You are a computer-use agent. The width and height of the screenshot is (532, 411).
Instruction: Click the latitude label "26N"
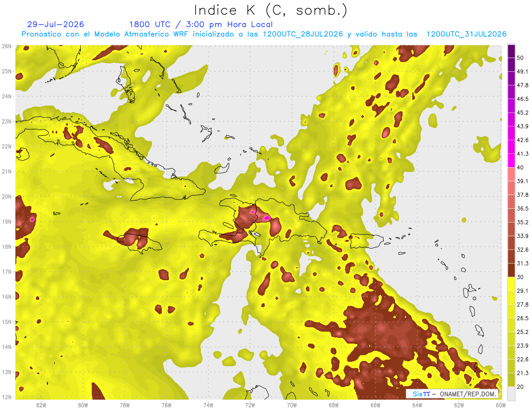pos(7,46)
